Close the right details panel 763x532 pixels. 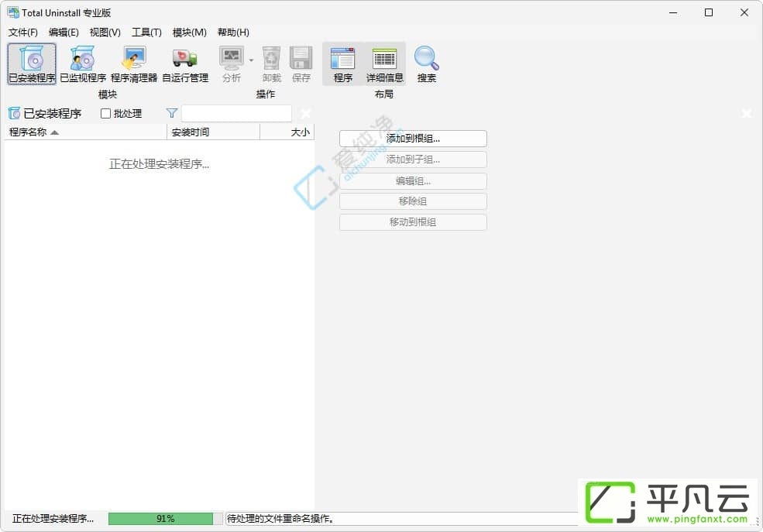pos(746,113)
